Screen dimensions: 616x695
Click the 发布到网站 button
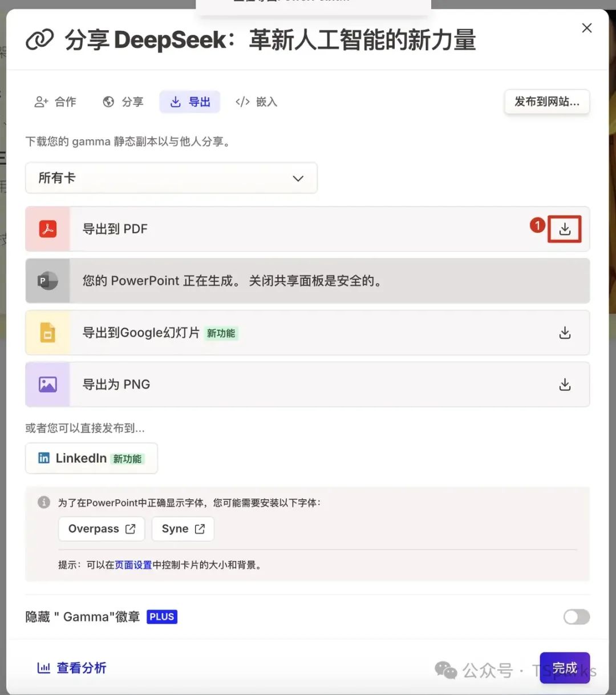[x=547, y=102]
